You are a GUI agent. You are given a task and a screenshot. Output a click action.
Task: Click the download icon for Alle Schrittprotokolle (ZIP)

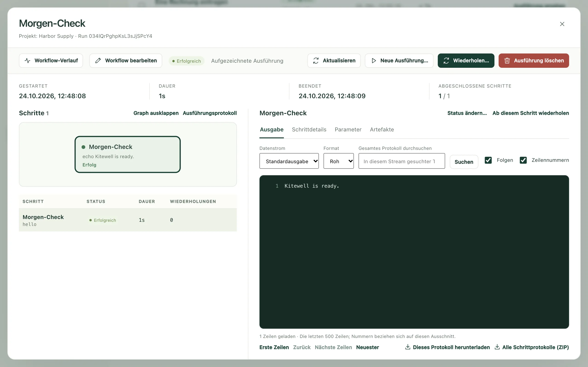click(x=497, y=347)
